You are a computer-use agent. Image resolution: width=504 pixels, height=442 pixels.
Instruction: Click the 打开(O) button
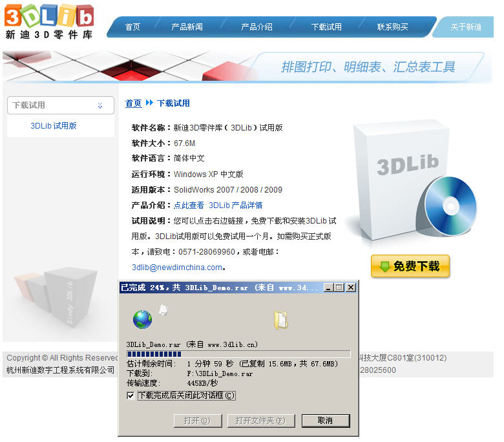click(198, 421)
